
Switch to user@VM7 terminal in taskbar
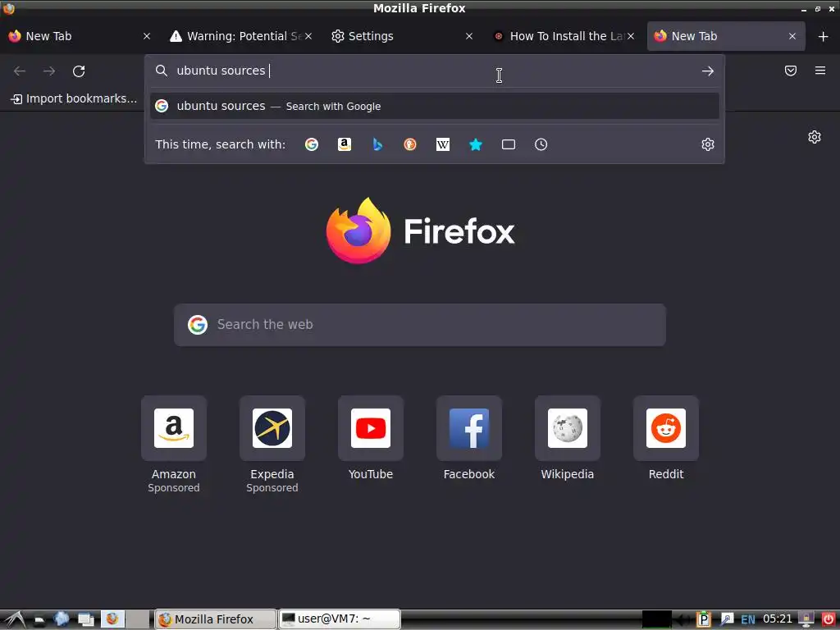[x=340, y=619]
